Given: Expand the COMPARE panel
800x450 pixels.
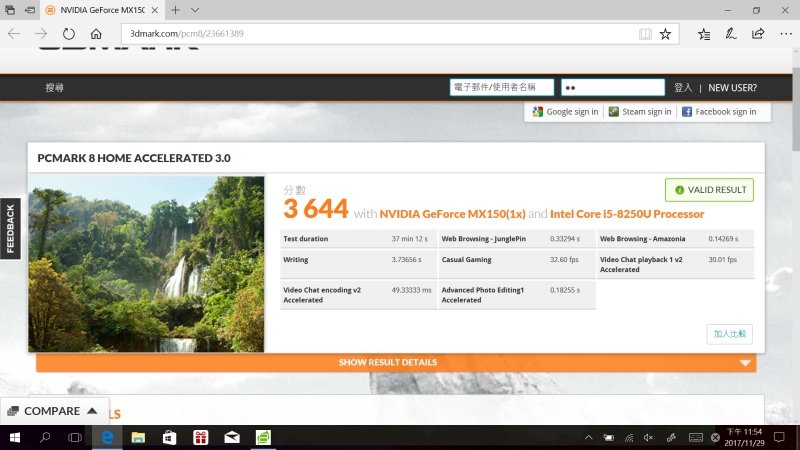Looking at the screenshot, I should [x=53, y=411].
